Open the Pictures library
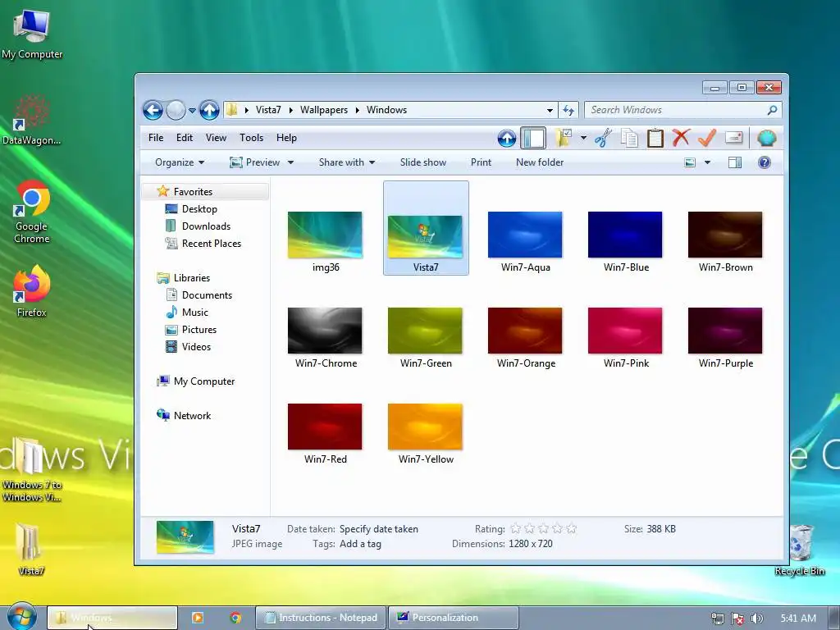840x630 pixels. point(199,329)
